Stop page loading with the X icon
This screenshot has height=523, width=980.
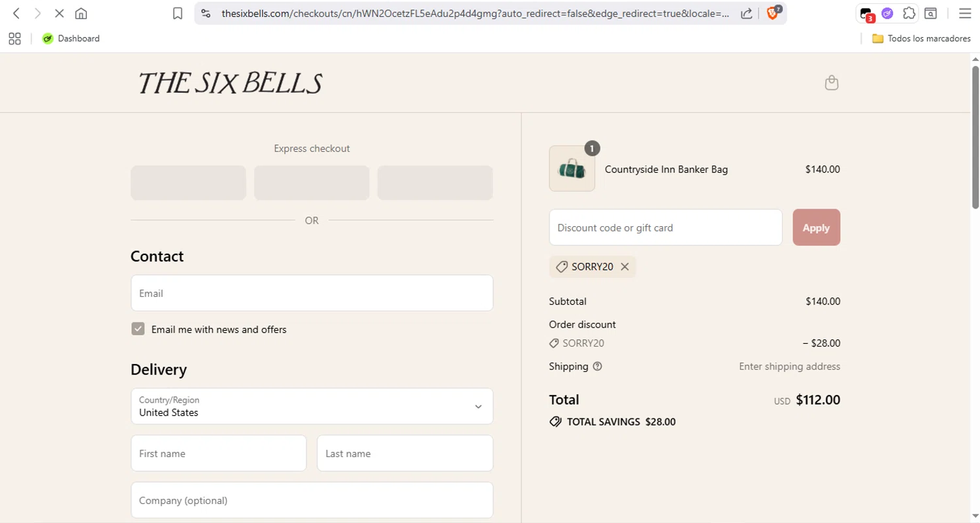[x=59, y=13]
